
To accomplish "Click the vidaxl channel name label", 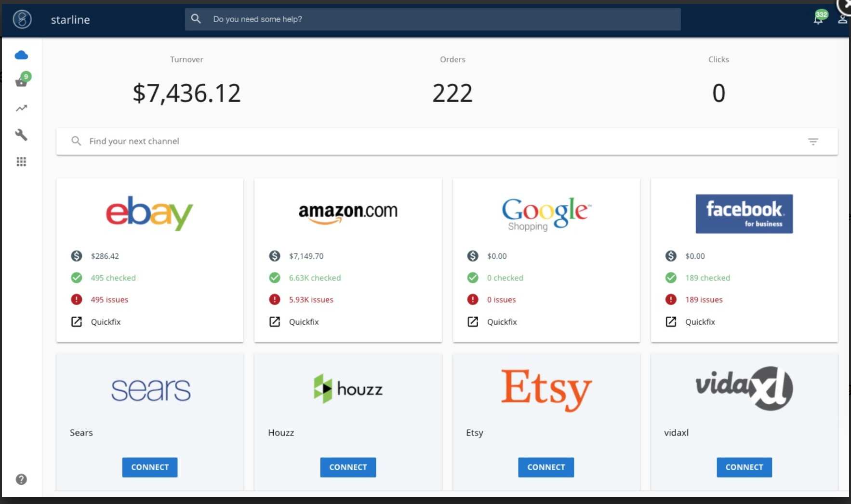I will point(676,433).
